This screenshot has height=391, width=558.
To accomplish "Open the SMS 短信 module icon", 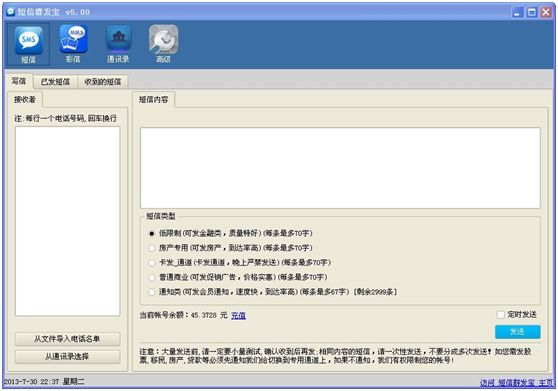I will [x=28, y=44].
